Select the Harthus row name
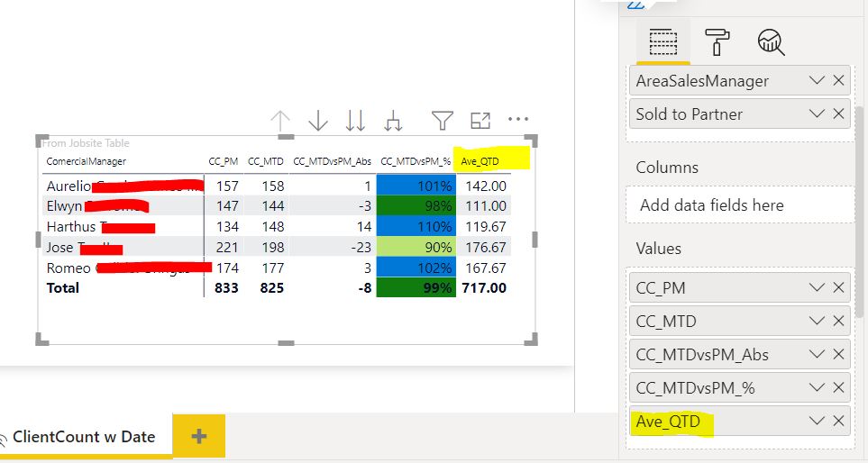Image resolution: width=868 pixels, height=463 pixels. click(x=71, y=227)
